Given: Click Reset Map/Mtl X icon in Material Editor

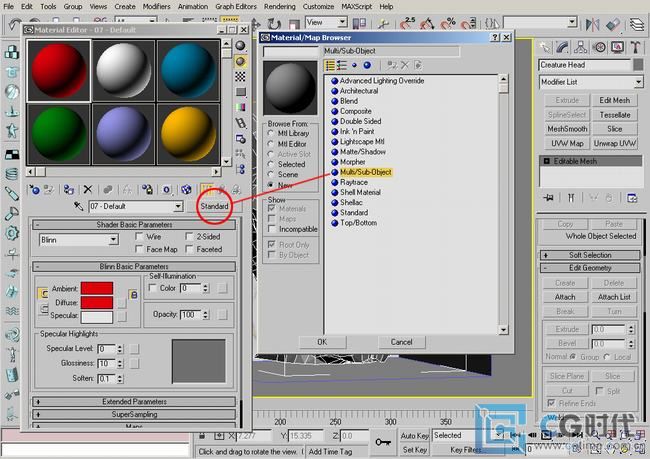Looking at the screenshot, I should pos(88,190).
